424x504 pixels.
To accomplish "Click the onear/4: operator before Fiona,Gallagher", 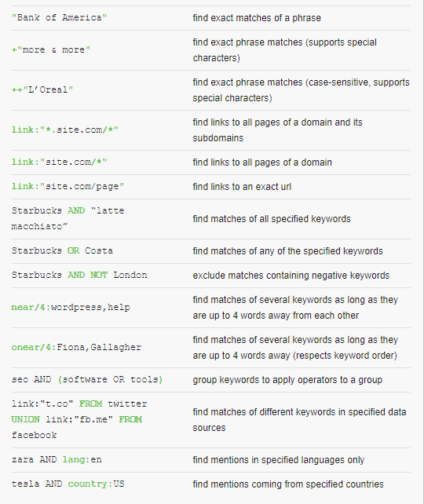I will point(34,348).
